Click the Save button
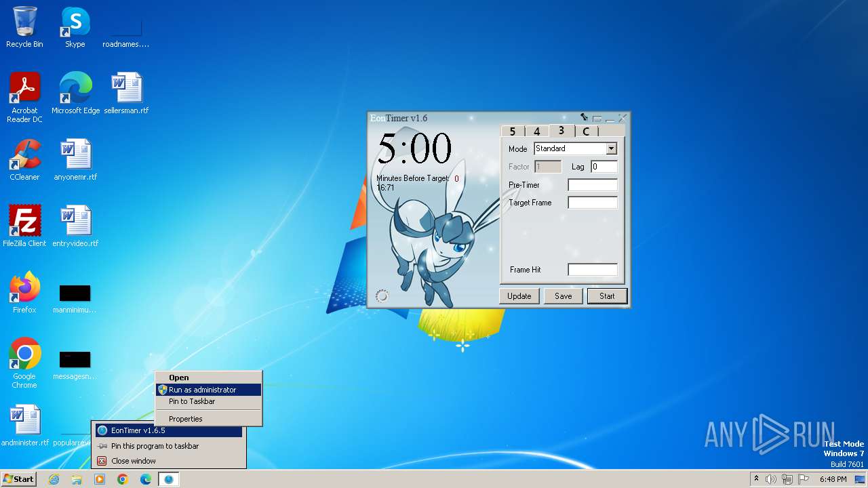The width and height of the screenshot is (868, 488). (x=564, y=296)
